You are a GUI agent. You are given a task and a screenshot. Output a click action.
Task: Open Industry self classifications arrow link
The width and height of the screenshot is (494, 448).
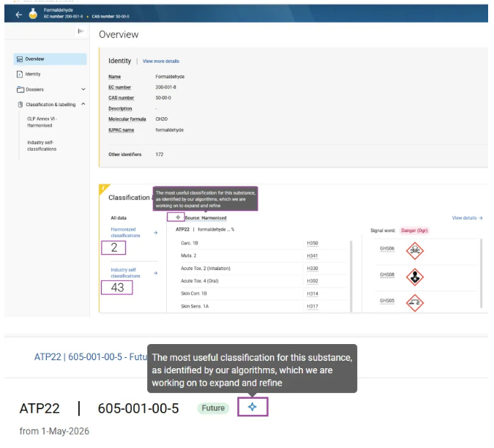[154, 273]
